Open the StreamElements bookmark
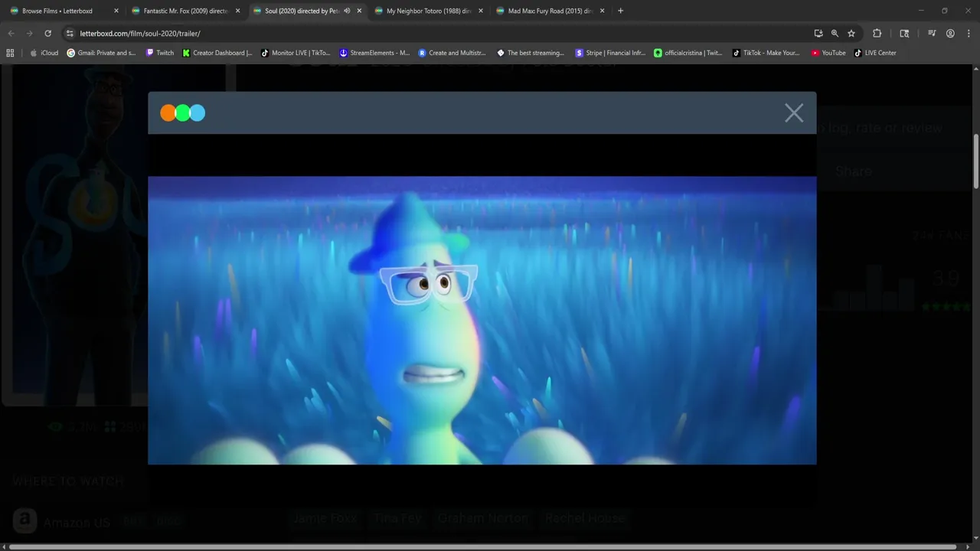The width and height of the screenshot is (980, 551). point(374,53)
